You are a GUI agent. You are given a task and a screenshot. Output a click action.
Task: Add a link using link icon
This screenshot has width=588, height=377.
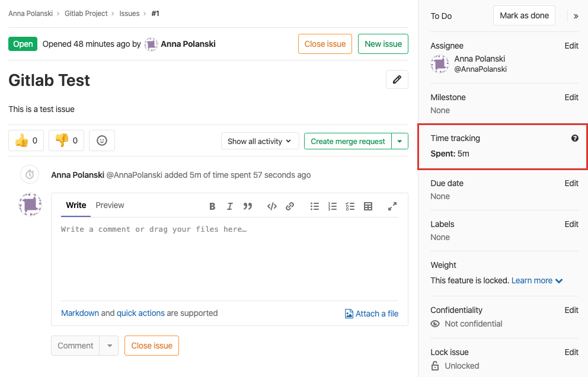coord(289,206)
